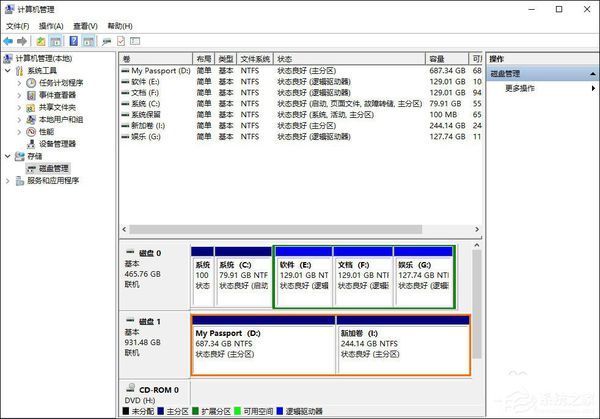Open 更多操作 in the actions pane
This screenshot has width=600, height=419.
point(520,88)
